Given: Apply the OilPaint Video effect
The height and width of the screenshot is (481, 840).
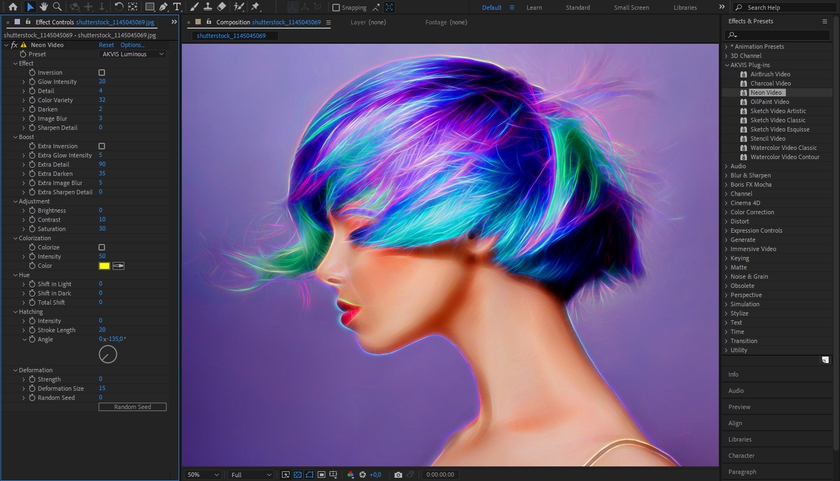Looking at the screenshot, I should [769, 102].
